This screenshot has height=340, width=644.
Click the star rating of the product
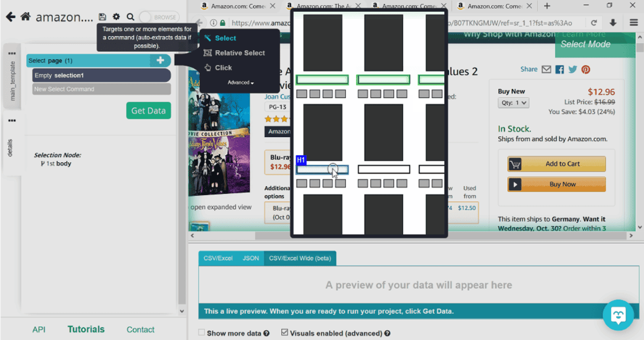277,119
